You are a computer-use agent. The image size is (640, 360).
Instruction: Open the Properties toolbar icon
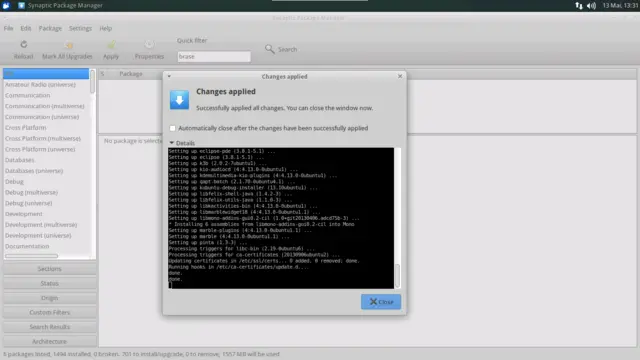(149, 44)
